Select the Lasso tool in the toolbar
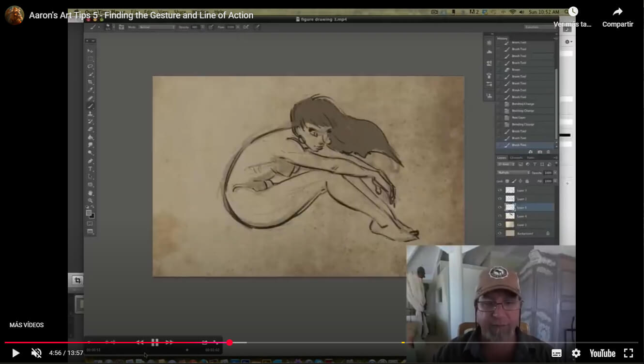 (91, 66)
